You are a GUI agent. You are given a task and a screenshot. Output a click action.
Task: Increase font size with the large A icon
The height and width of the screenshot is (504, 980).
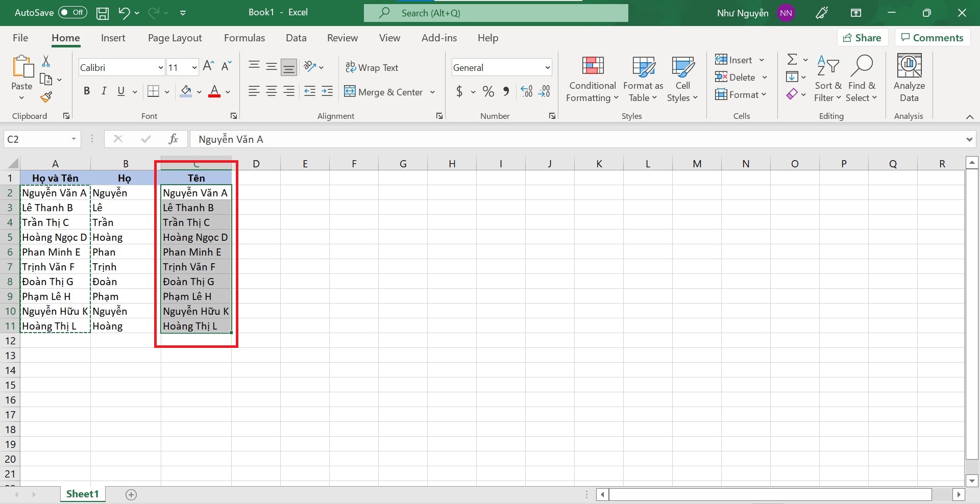click(208, 66)
